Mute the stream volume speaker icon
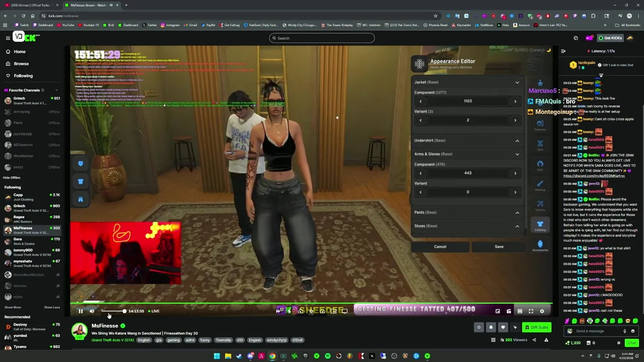644x362 pixels. click(92, 311)
